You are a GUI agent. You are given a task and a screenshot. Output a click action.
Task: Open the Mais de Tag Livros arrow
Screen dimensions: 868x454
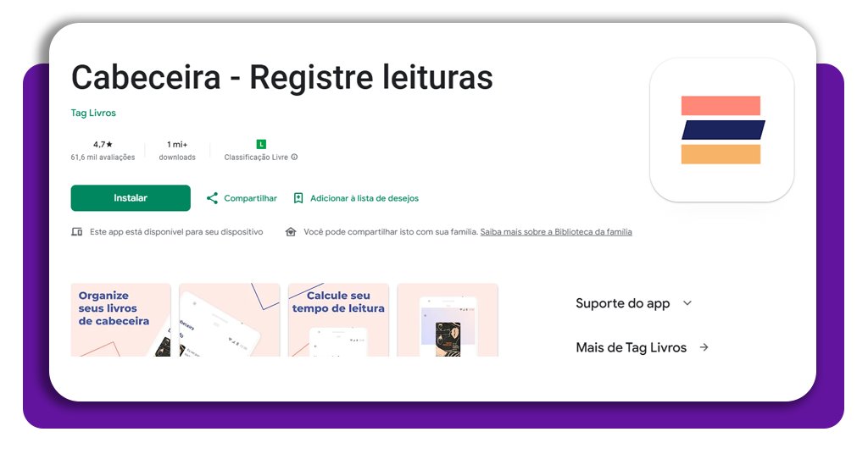coord(704,347)
